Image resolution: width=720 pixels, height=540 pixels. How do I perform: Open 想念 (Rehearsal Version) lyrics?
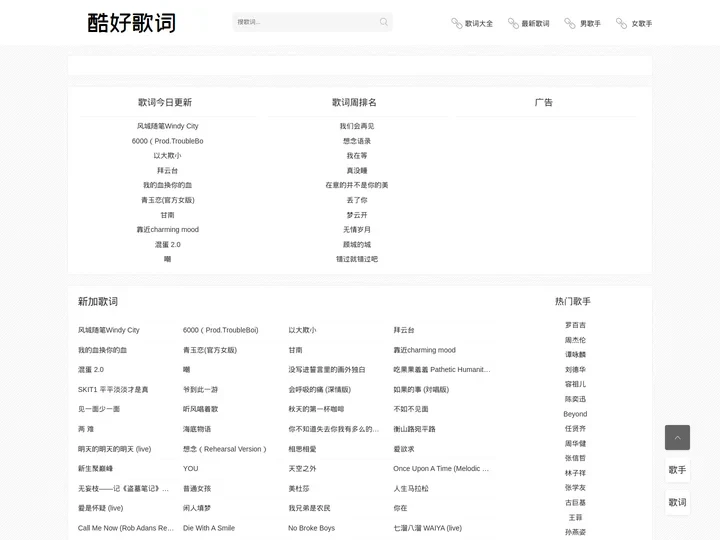225,449
